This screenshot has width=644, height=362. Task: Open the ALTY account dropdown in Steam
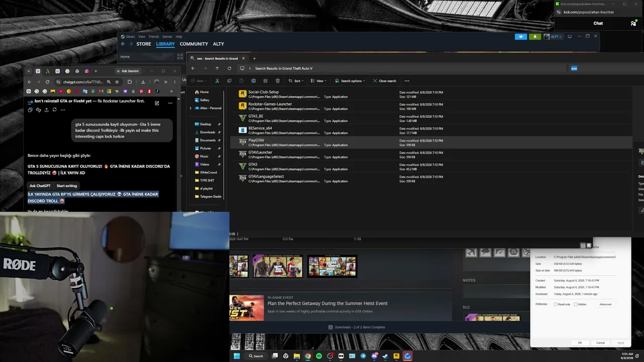click(557, 37)
